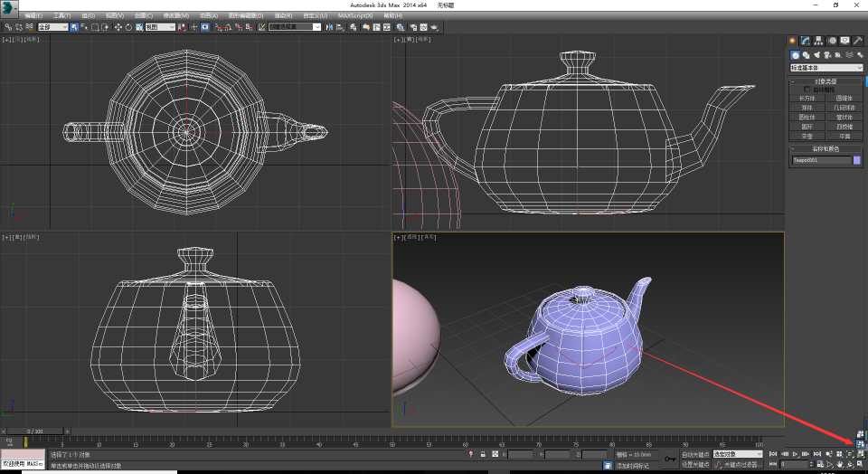868x474 pixels.
Task: Toggle the 自动关键点 auto key mode
Action: point(695,454)
